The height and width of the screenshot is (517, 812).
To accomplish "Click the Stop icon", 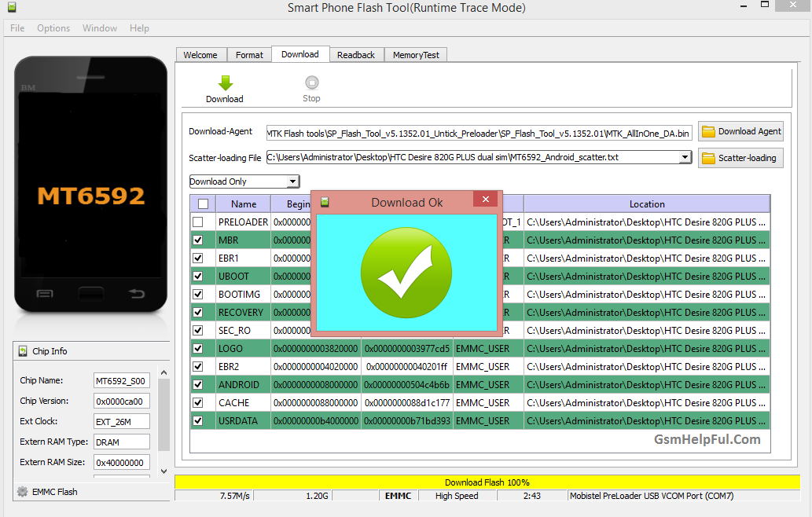I will coord(312,82).
